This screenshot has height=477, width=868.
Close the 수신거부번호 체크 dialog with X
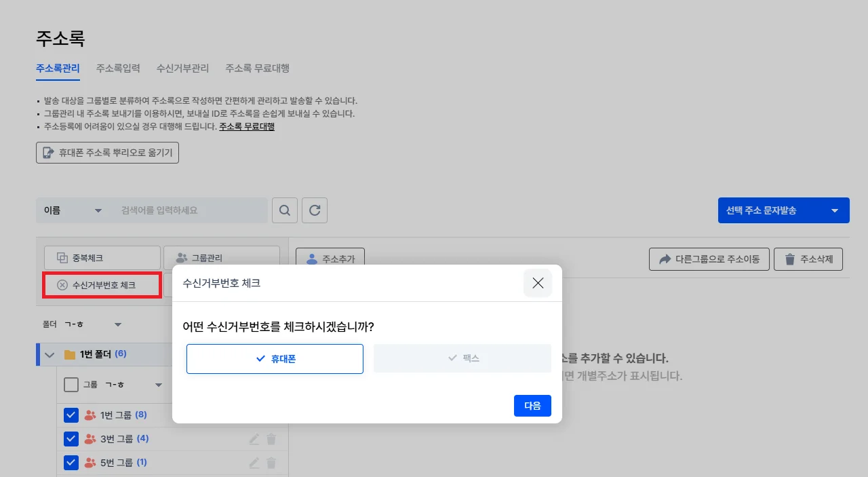coord(538,283)
